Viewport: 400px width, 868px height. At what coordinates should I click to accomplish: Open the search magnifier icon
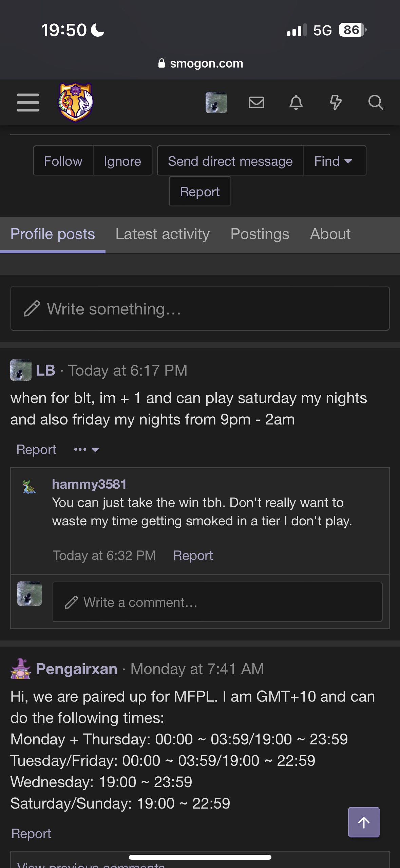pos(376,102)
